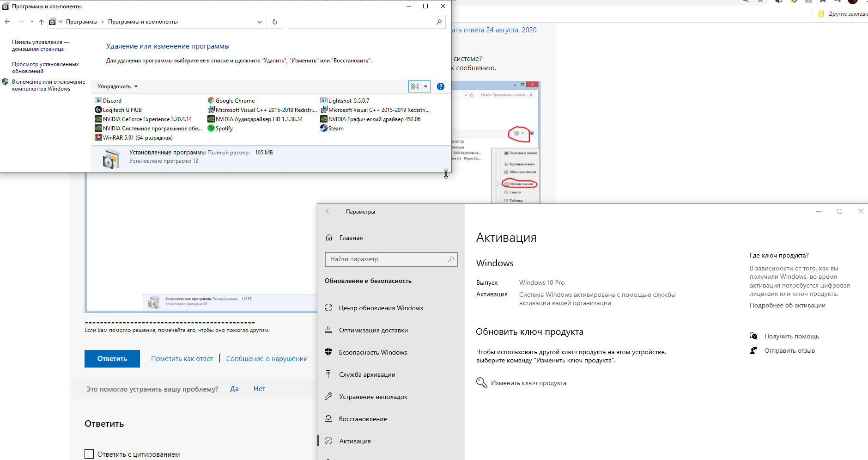Select Logitech G HUB in program list
Image resolution: width=868 pixels, height=460 pixels.
pyautogui.click(x=118, y=110)
